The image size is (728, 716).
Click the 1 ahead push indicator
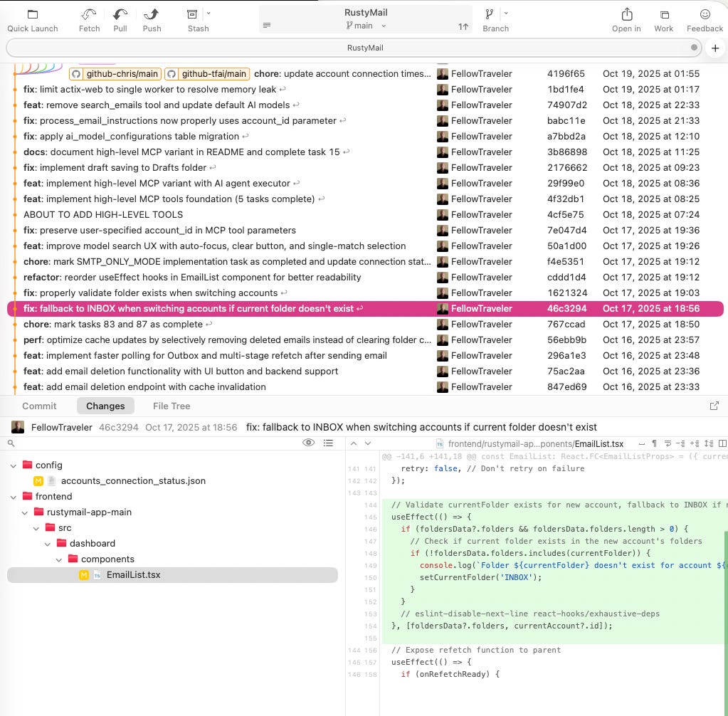463,27
